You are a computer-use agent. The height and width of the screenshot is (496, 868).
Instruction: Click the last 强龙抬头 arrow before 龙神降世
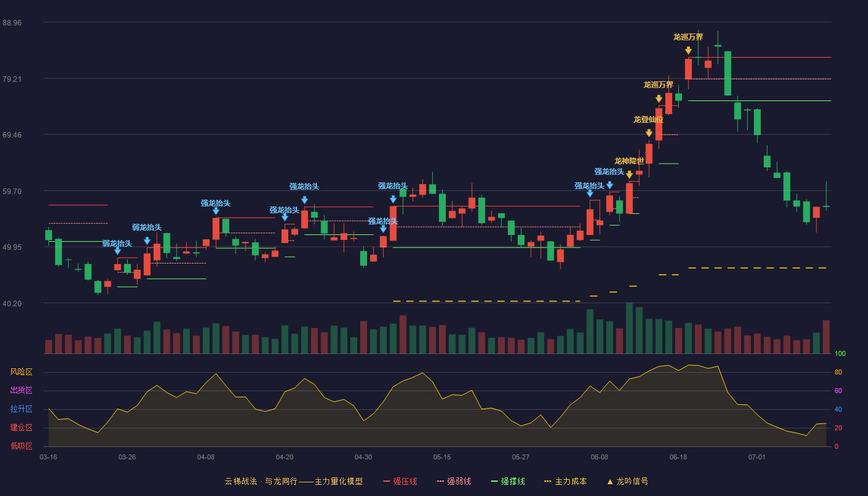coord(609,185)
